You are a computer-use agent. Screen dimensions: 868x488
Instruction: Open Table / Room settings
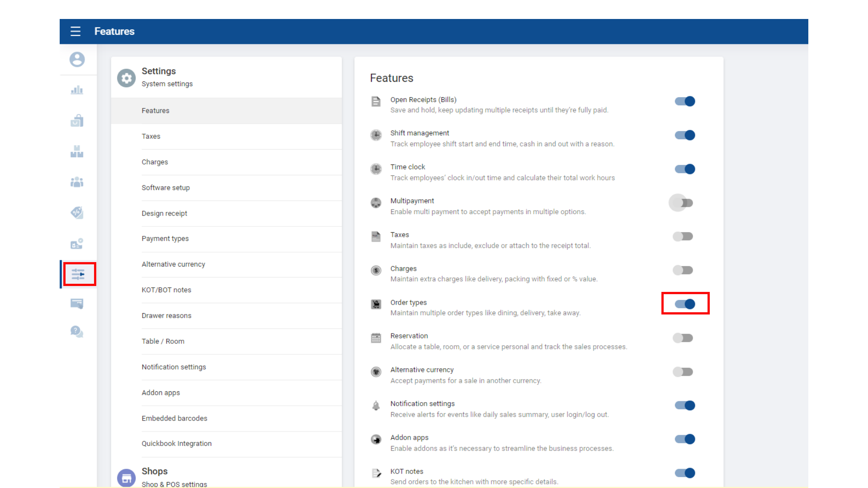[x=226, y=342]
